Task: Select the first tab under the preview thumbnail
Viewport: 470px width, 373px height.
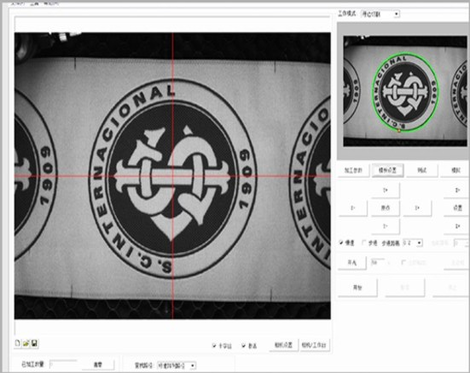Action: point(353,170)
